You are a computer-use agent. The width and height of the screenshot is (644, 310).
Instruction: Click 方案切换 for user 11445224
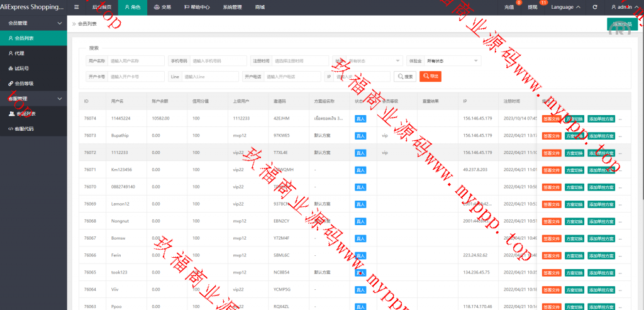click(574, 118)
